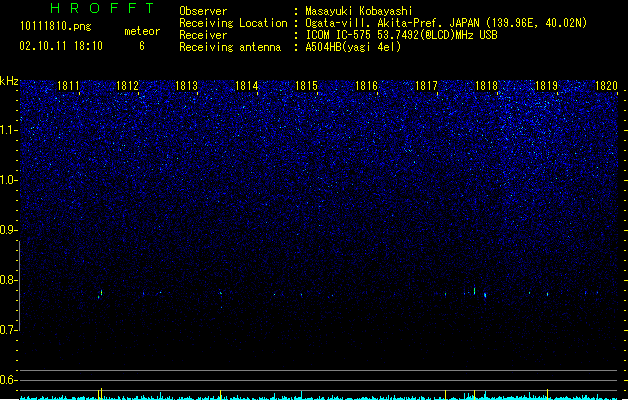The image size is (629, 400).
Task: Click the HROFFT title text
Action: 103,8
